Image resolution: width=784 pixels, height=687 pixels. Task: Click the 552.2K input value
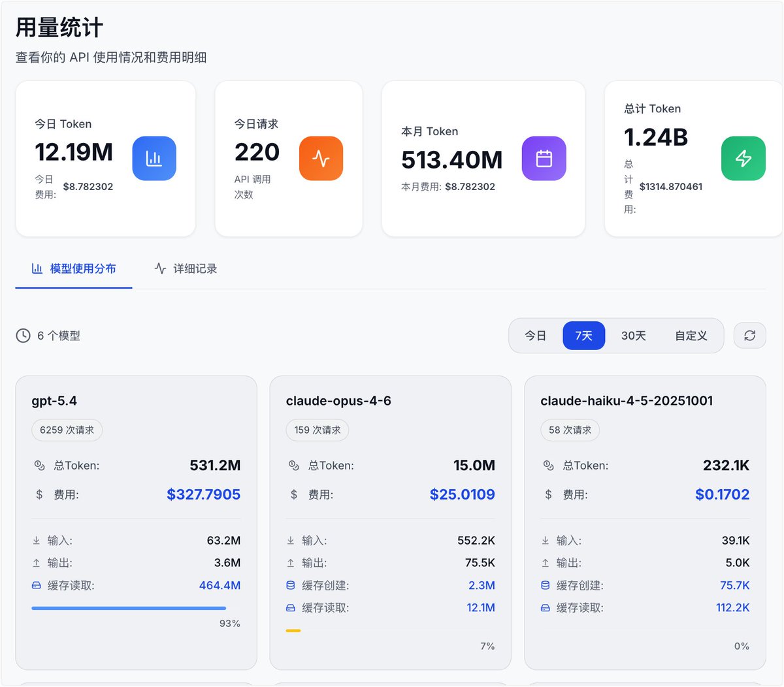click(476, 541)
